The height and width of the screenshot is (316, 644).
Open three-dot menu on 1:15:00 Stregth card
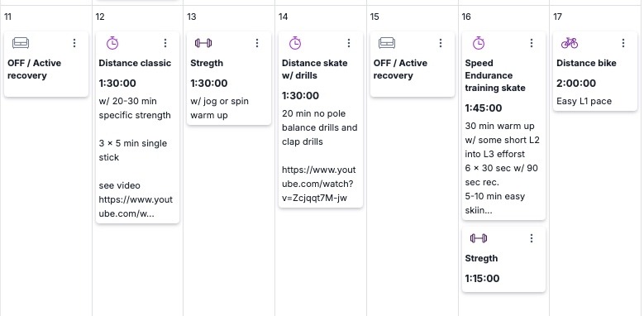click(x=532, y=238)
